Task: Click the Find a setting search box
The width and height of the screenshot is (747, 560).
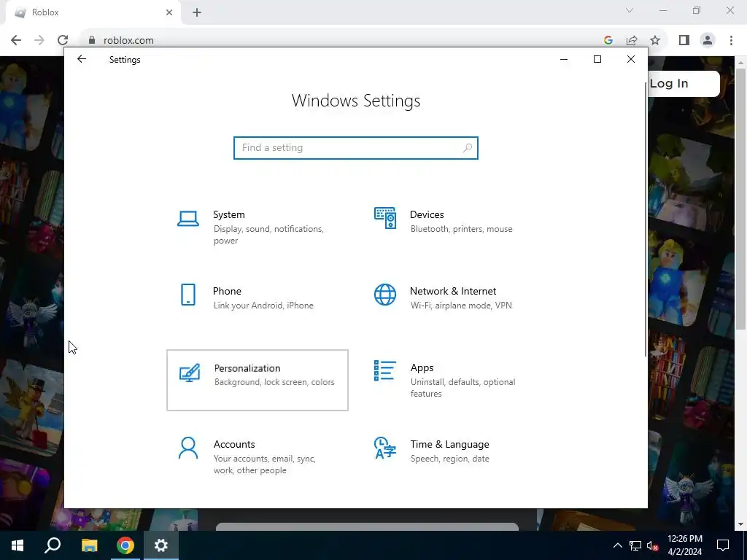Action: pyautogui.click(x=356, y=147)
